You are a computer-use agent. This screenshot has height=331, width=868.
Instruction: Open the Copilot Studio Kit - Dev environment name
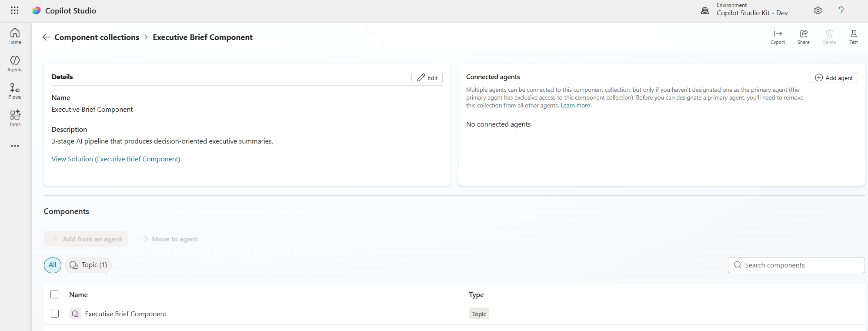[x=752, y=13]
